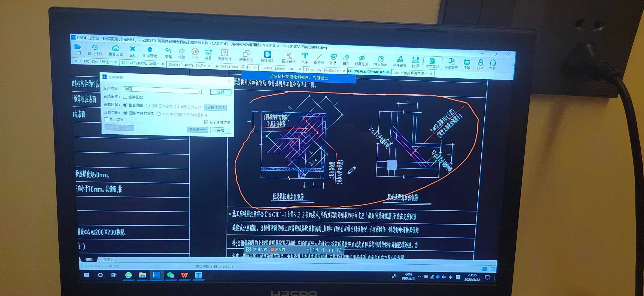This screenshot has height=296, width=644.
Task: Open 快看云盘 cloud drive
Action: (115, 51)
